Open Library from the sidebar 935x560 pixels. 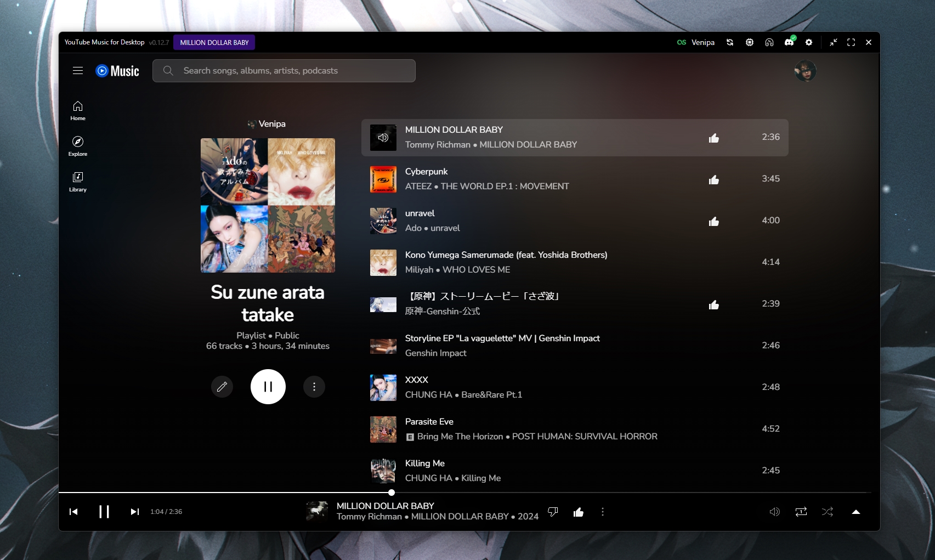pyautogui.click(x=77, y=182)
